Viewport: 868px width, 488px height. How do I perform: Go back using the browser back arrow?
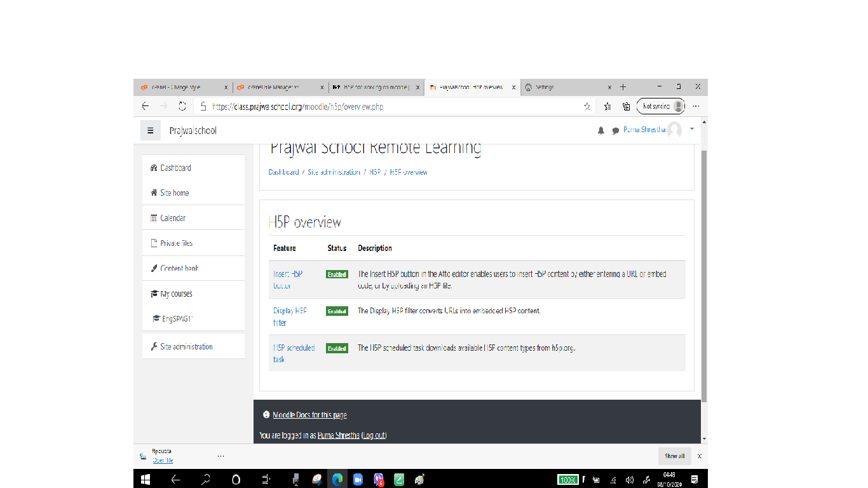[146, 106]
